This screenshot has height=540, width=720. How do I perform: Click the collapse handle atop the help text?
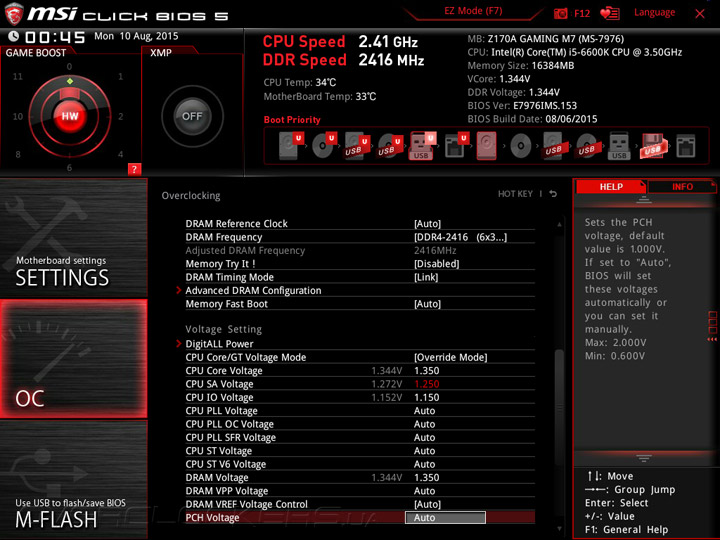644,200
